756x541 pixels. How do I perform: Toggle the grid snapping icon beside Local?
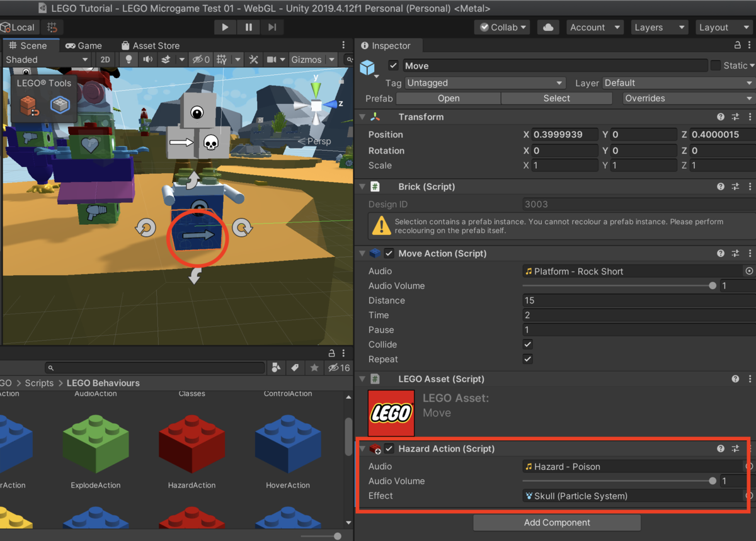[x=52, y=27]
